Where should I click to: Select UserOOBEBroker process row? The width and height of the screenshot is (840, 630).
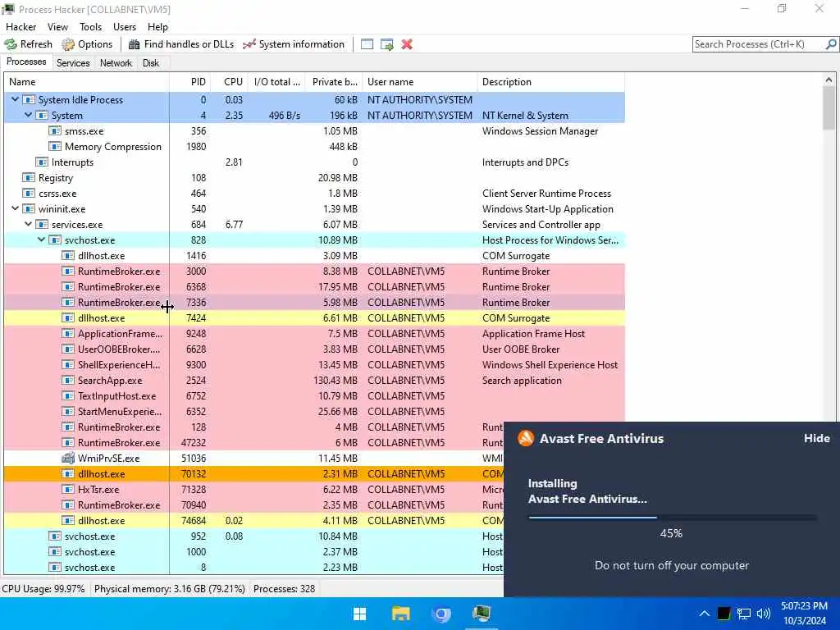(x=314, y=349)
